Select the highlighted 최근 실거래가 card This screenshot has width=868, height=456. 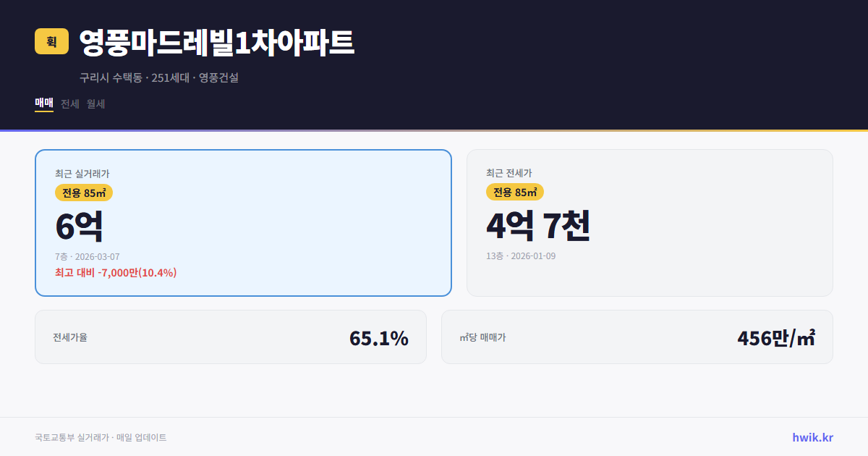(243, 223)
